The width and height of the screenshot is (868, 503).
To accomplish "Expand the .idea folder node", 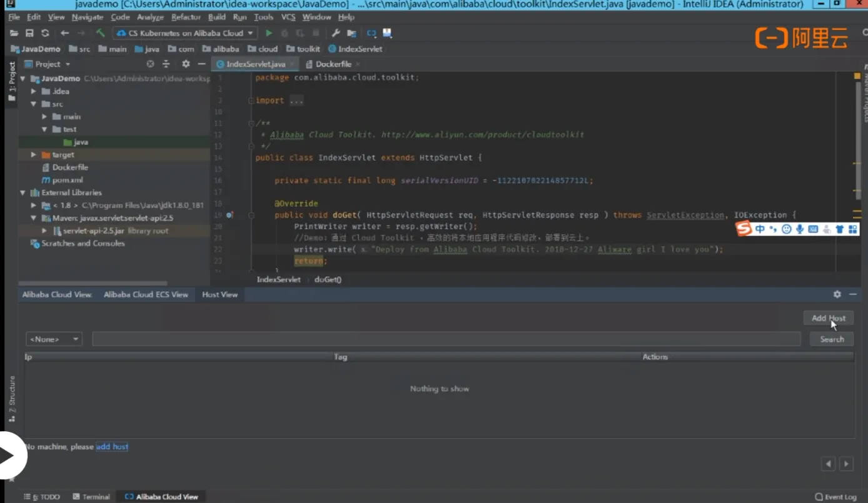I will [x=34, y=91].
